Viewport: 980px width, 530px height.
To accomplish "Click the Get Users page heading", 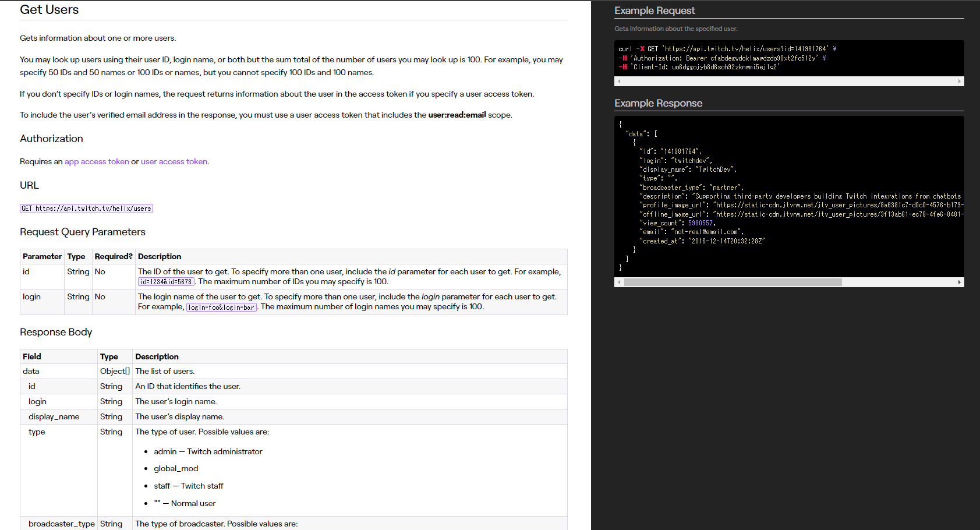I will (49, 9).
